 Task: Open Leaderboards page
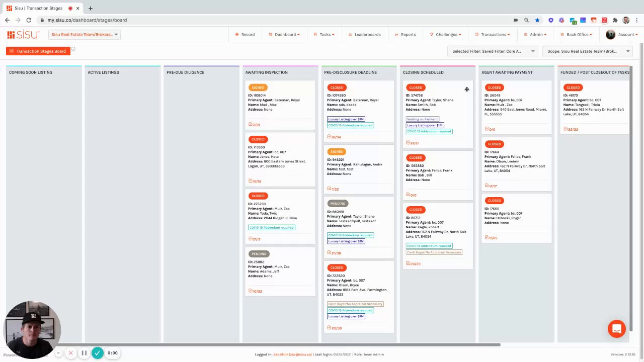point(365,35)
